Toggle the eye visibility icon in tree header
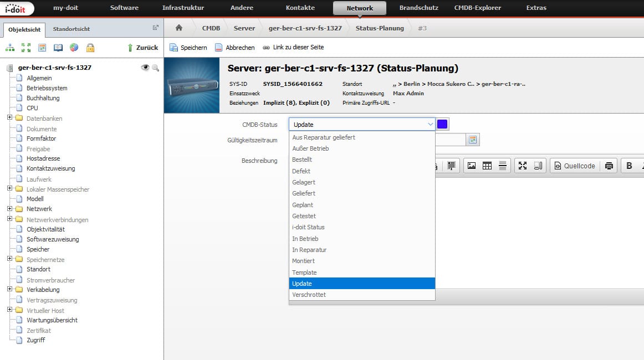Image resolution: width=644 pixels, height=360 pixels. click(x=145, y=68)
